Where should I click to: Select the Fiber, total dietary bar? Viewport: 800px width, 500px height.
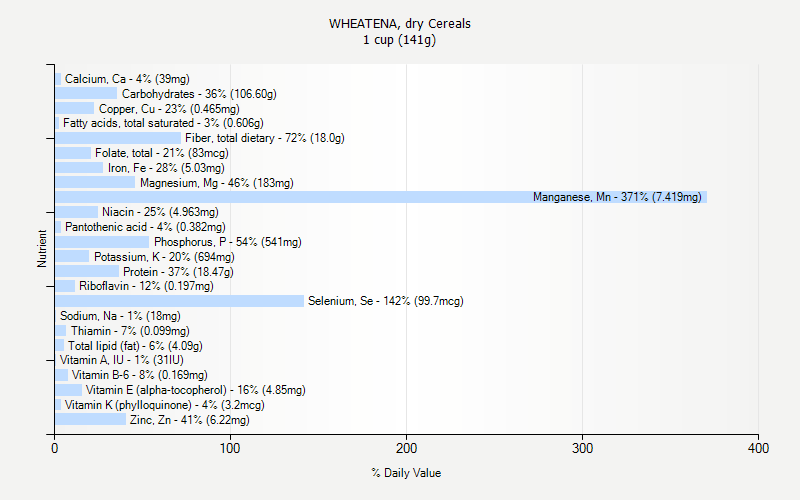click(118, 138)
